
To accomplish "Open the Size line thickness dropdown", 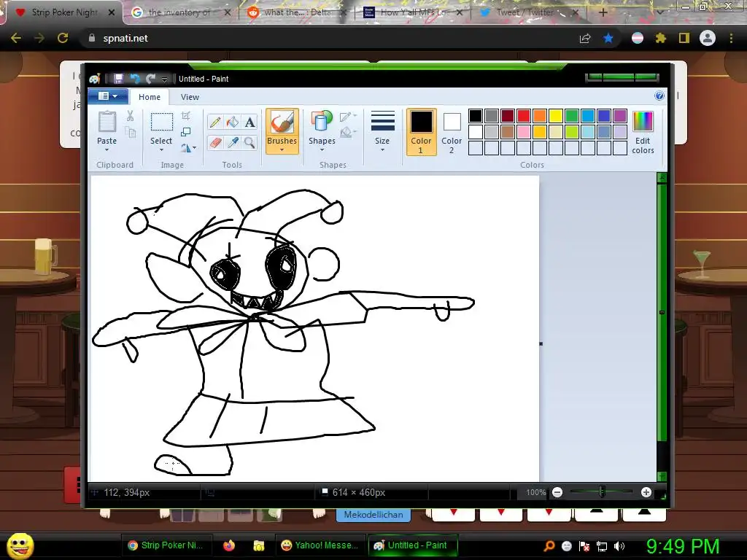I will pyautogui.click(x=382, y=131).
